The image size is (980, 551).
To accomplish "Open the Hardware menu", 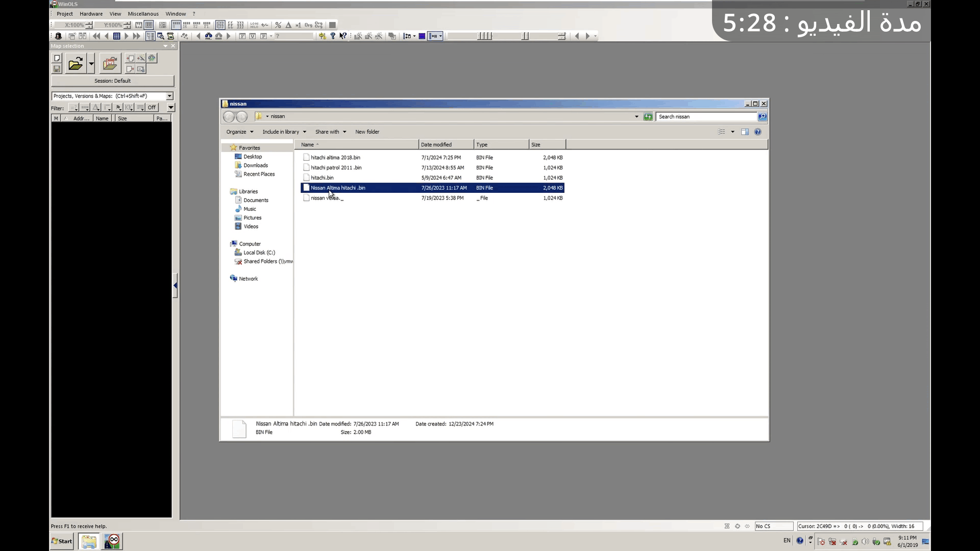I will [91, 14].
